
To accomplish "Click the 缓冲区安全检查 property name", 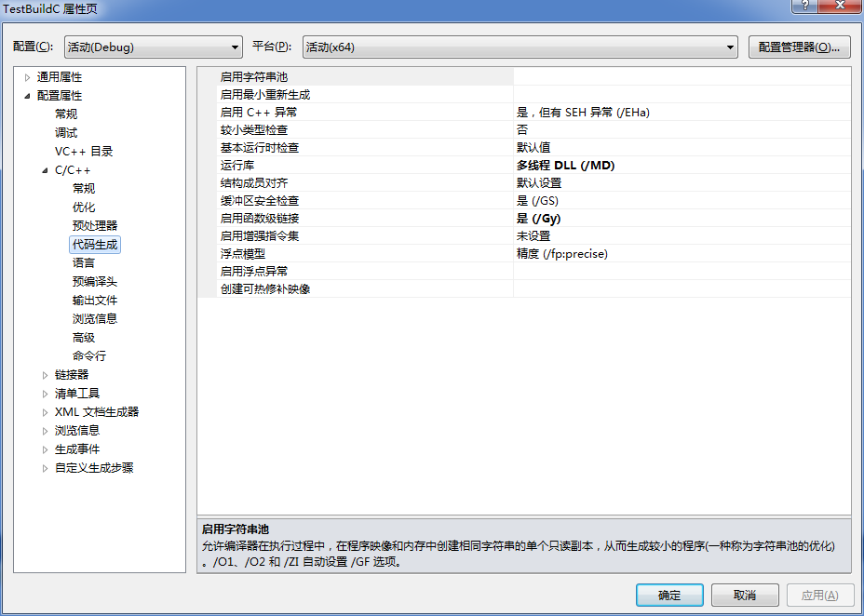I will click(x=260, y=200).
